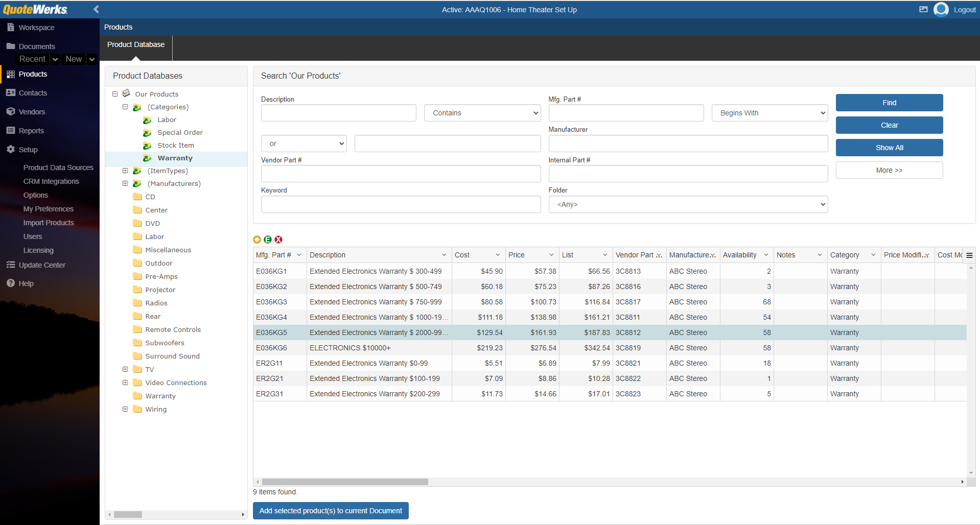
Task: Click the Products grid icon in sidebar
Action: point(10,74)
